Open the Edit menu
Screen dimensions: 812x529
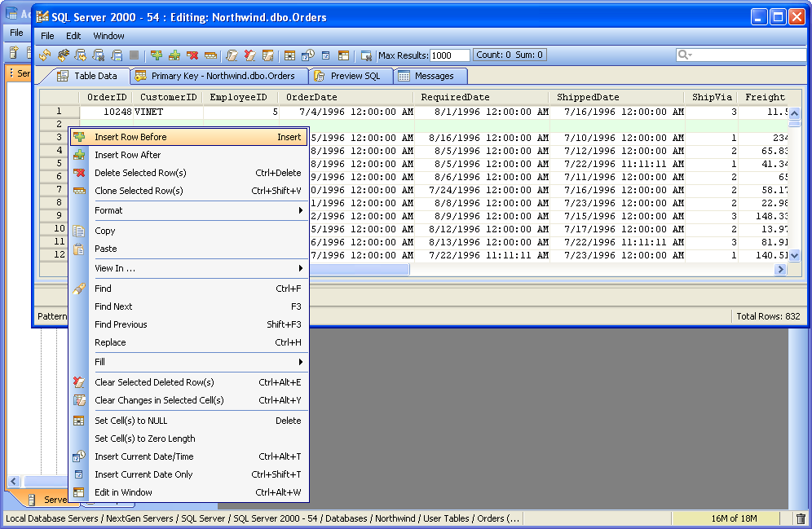coord(73,36)
